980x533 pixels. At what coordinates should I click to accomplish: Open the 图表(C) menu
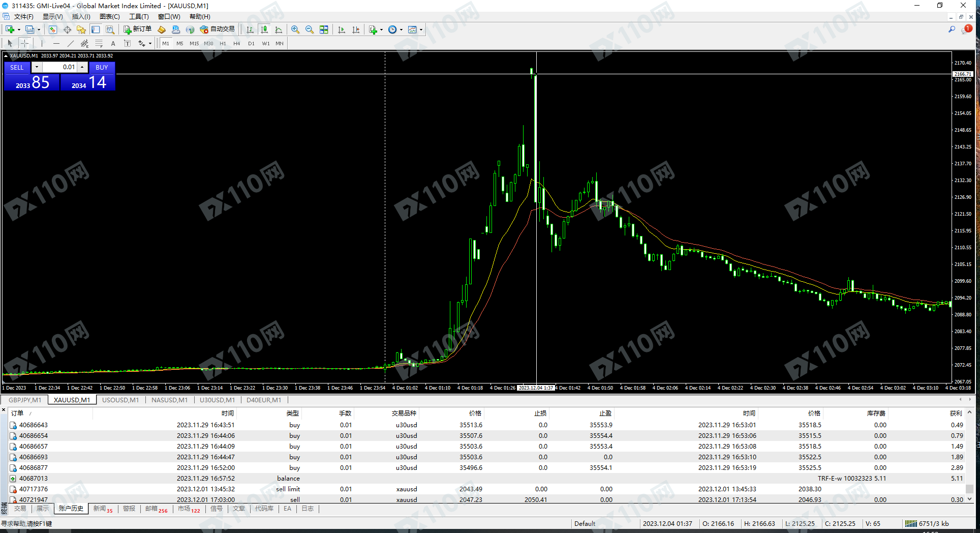click(109, 17)
